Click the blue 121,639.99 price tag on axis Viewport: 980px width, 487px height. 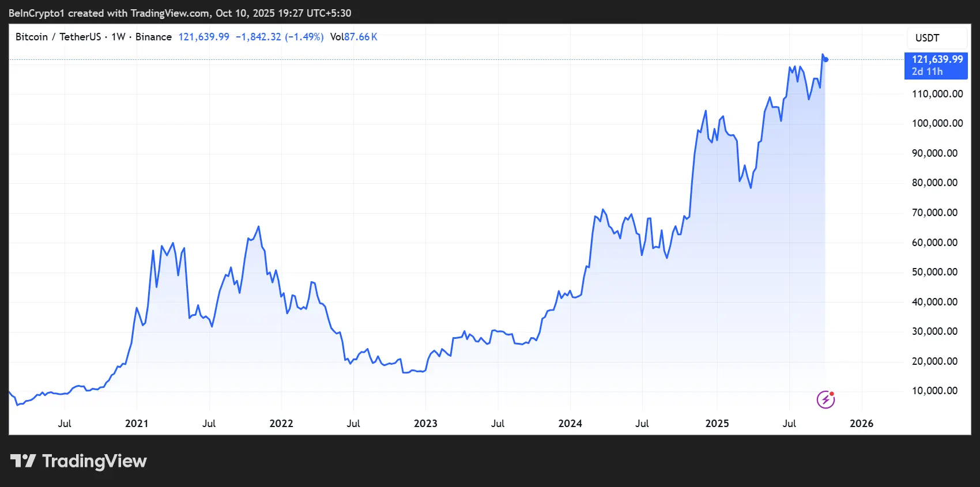point(937,59)
